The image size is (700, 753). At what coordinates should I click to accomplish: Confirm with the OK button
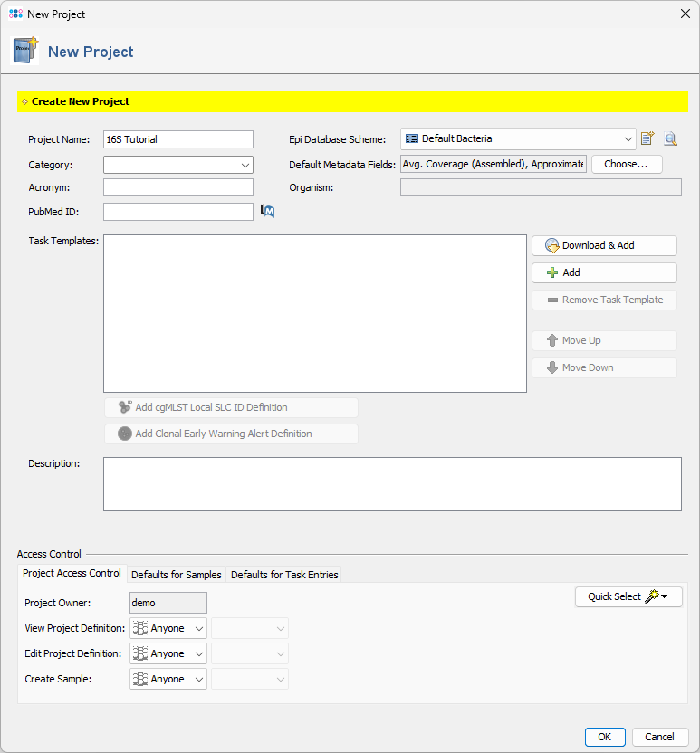coord(605,737)
